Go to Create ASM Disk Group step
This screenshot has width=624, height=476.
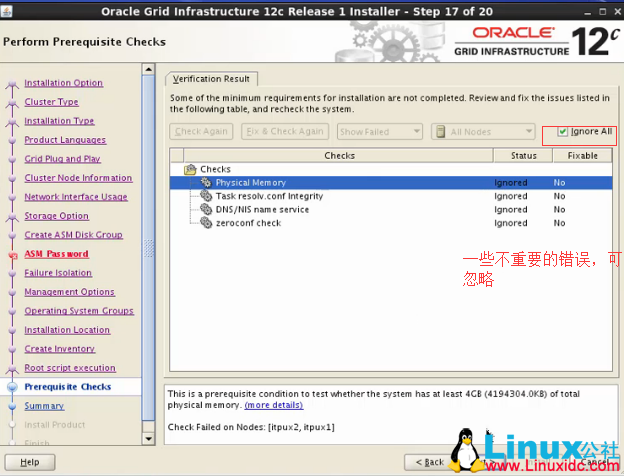(74, 235)
